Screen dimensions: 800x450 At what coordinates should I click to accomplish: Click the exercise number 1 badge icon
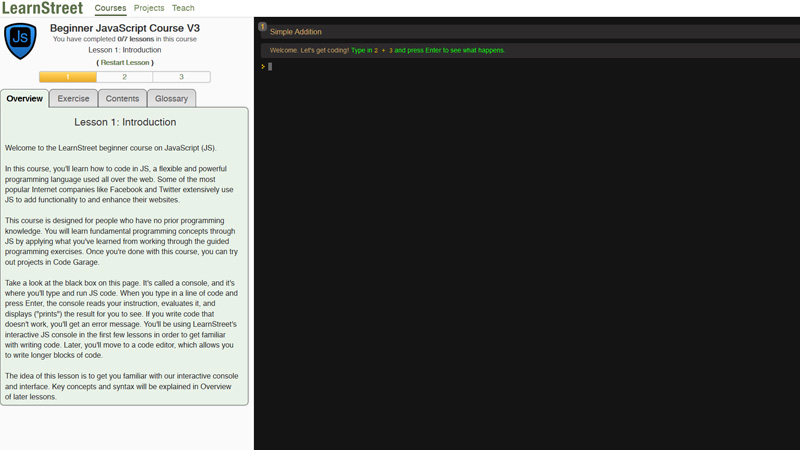(x=262, y=27)
